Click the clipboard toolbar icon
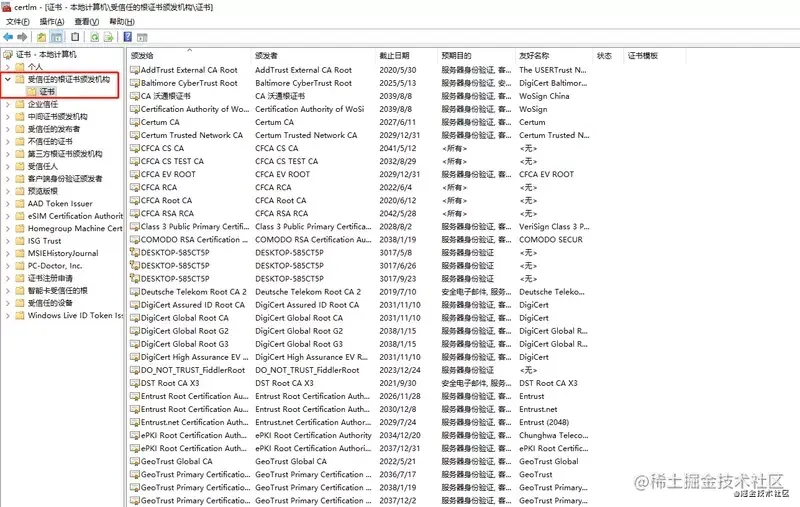This screenshot has width=800, height=507. click(75, 37)
